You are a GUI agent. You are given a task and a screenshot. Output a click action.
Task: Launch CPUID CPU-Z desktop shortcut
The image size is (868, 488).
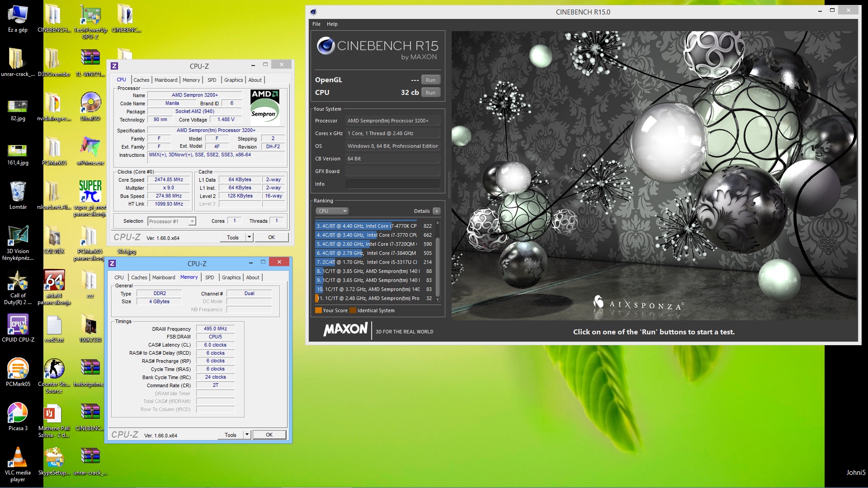tap(18, 328)
